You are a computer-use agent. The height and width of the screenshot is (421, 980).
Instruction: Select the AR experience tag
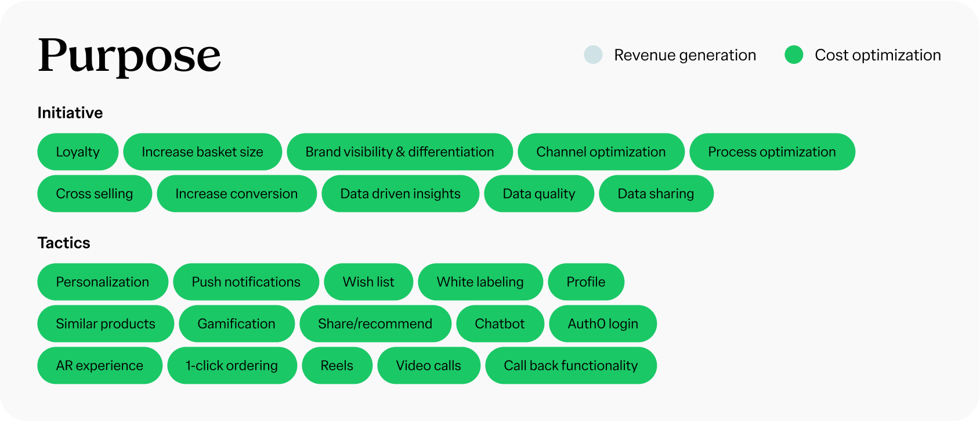[x=100, y=366]
